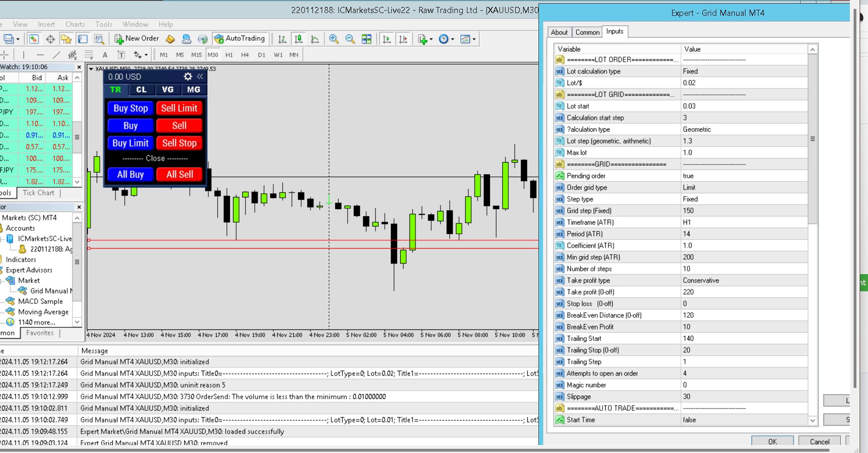868x453 pixels.
Task: Zoom in on the chart
Action: click(x=333, y=39)
